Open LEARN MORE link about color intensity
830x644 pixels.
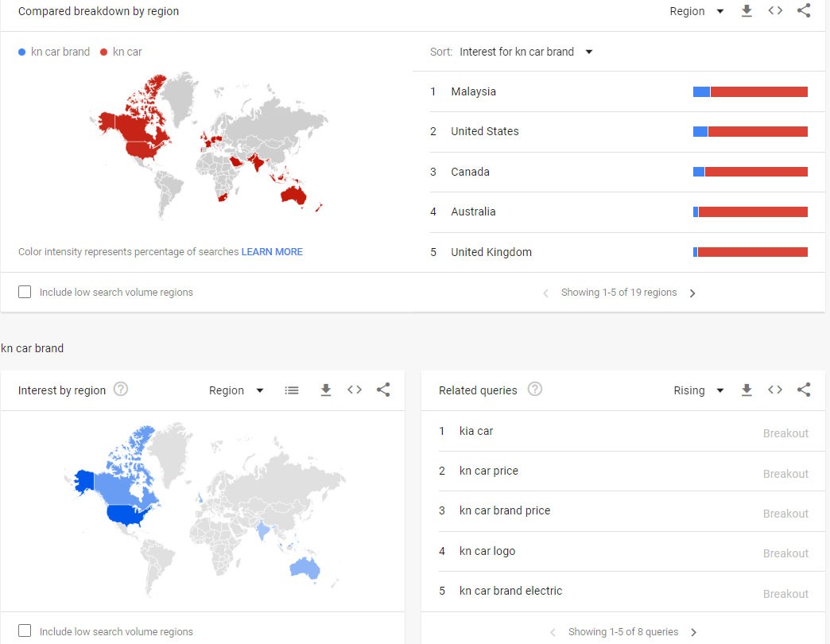[272, 252]
